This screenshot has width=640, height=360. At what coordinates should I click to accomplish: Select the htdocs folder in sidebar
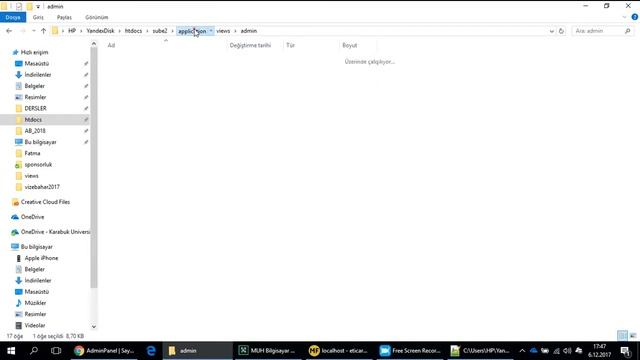(x=33, y=120)
